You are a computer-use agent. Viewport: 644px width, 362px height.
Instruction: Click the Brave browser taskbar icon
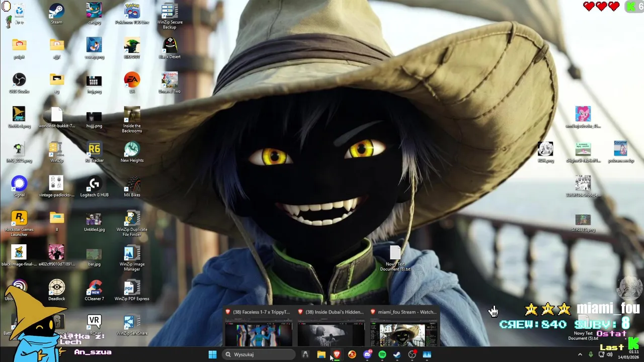point(337,354)
